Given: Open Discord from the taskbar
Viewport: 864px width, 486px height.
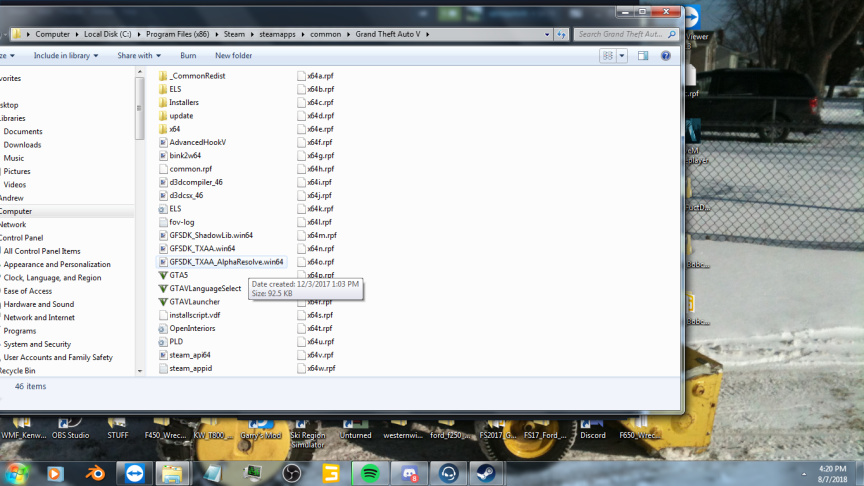Looking at the screenshot, I should 409,473.
